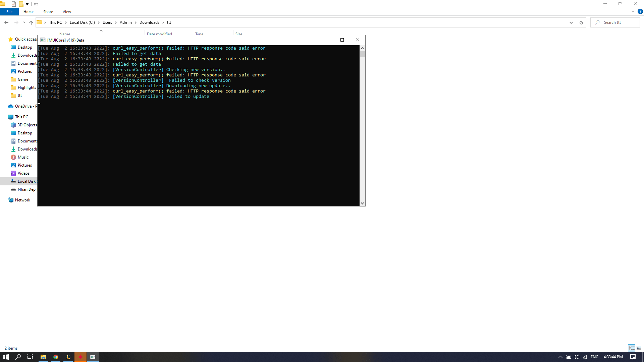The height and width of the screenshot is (362, 644).
Task: Navigate to Downloads in breadcrumb path
Action: [x=149, y=22]
